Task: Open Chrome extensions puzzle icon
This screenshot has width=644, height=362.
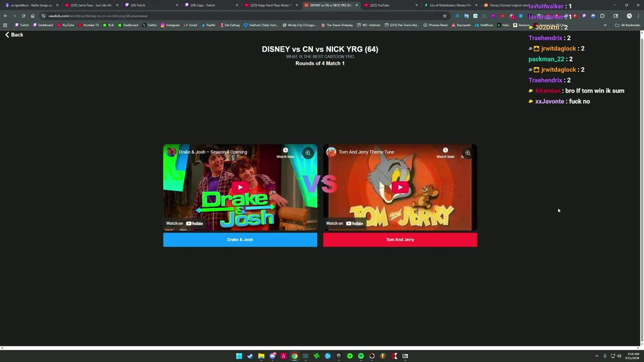Action: (602, 16)
